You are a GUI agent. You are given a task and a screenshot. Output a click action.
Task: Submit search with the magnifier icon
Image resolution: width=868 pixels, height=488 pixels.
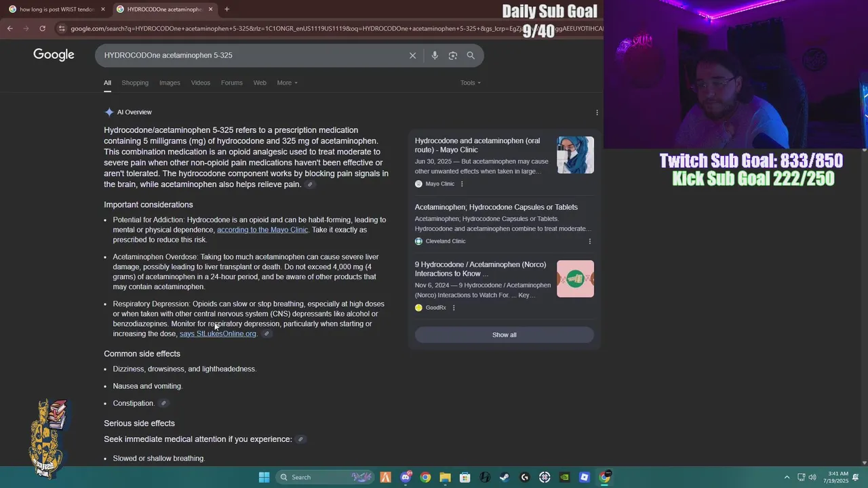[x=471, y=56]
